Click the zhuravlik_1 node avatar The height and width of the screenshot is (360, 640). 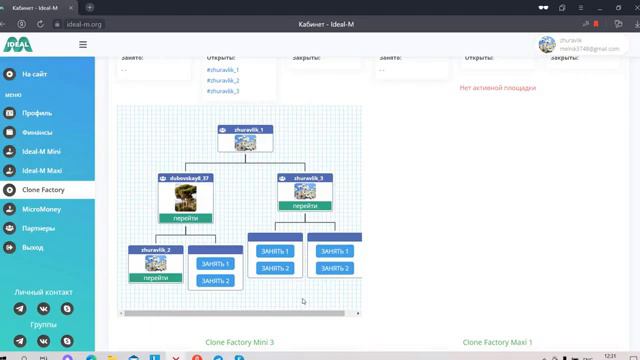245,143
